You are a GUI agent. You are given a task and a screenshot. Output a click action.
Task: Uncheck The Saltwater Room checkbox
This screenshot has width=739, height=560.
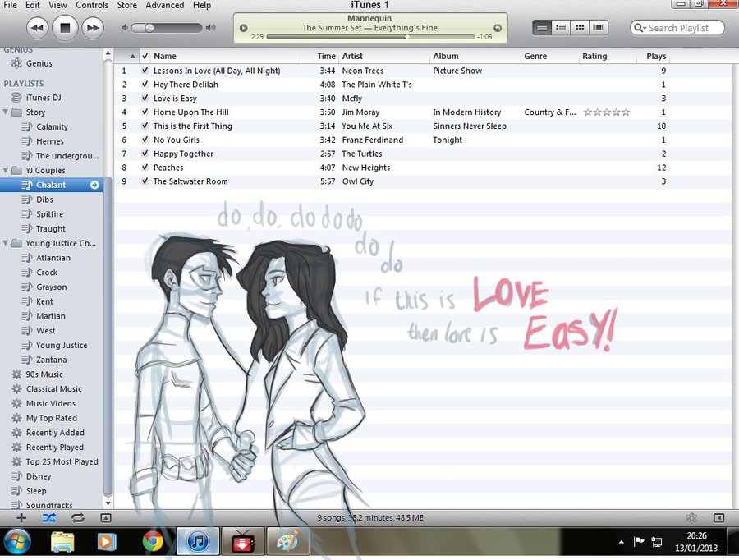145,181
